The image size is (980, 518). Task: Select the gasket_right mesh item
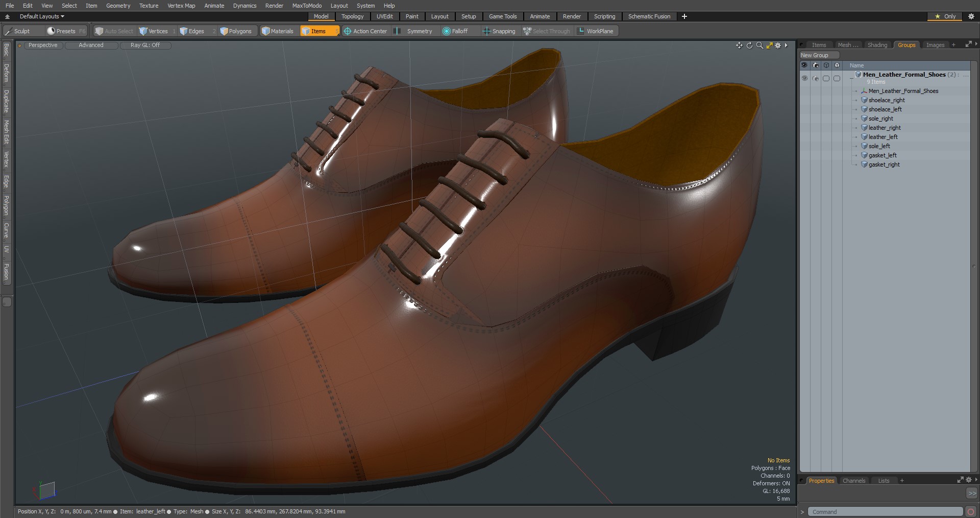click(884, 164)
